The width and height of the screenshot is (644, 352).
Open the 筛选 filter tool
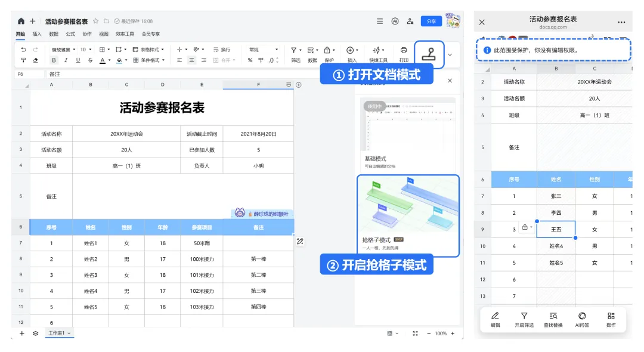296,55
